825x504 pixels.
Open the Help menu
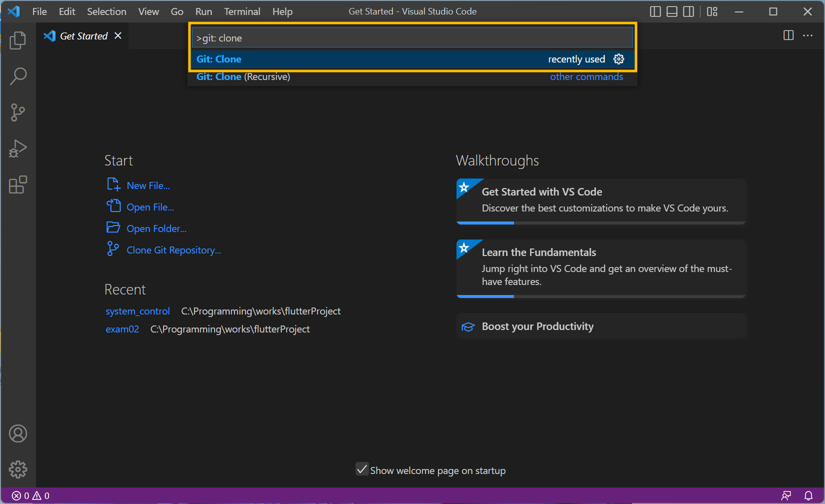[282, 11]
